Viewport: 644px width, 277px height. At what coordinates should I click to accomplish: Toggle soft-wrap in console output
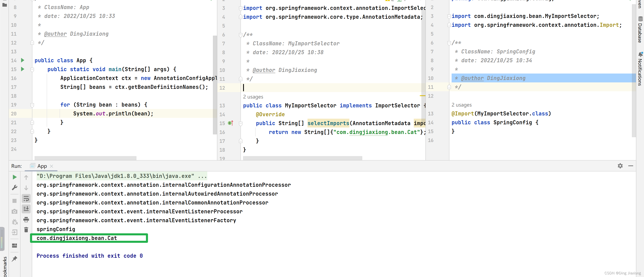point(26,199)
